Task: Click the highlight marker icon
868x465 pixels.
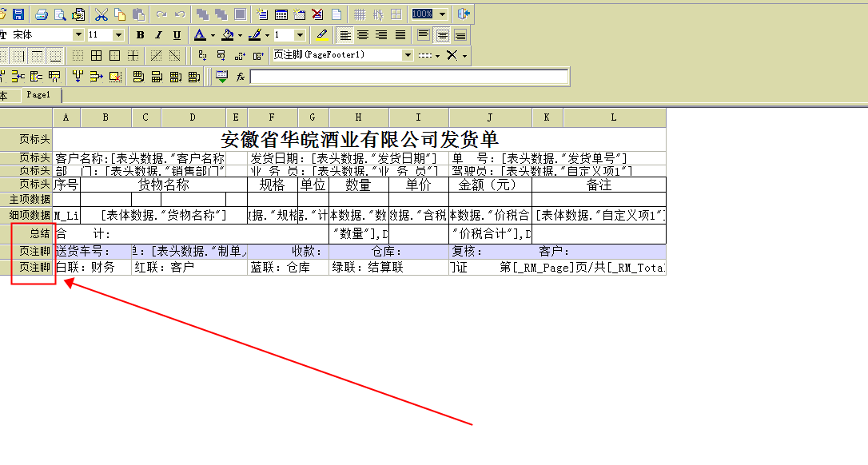Action: (x=321, y=35)
